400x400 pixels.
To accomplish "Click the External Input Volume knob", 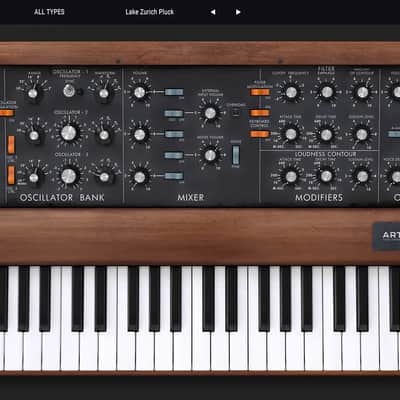I will click(210, 113).
